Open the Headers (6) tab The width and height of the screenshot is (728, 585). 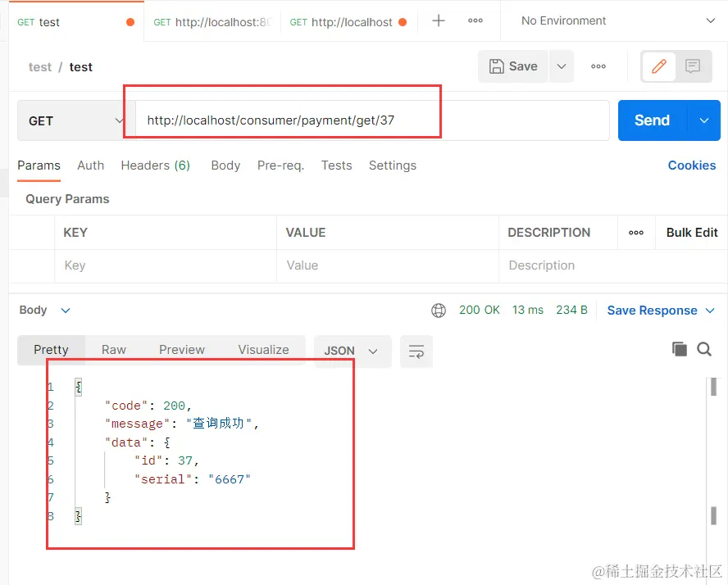click(x=156, y=166)
